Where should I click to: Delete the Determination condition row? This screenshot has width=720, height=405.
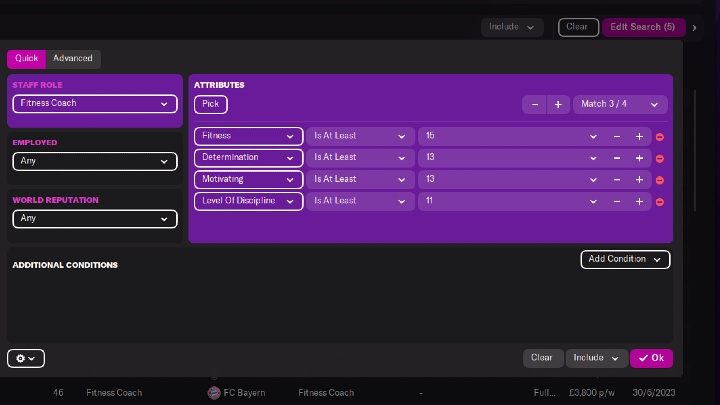tap(660, 158)
